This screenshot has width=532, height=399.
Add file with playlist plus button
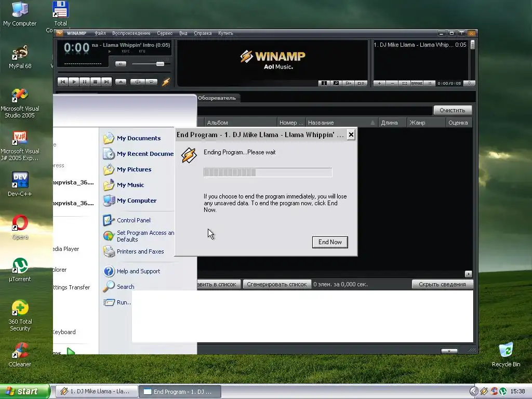(x=379, y=83)
